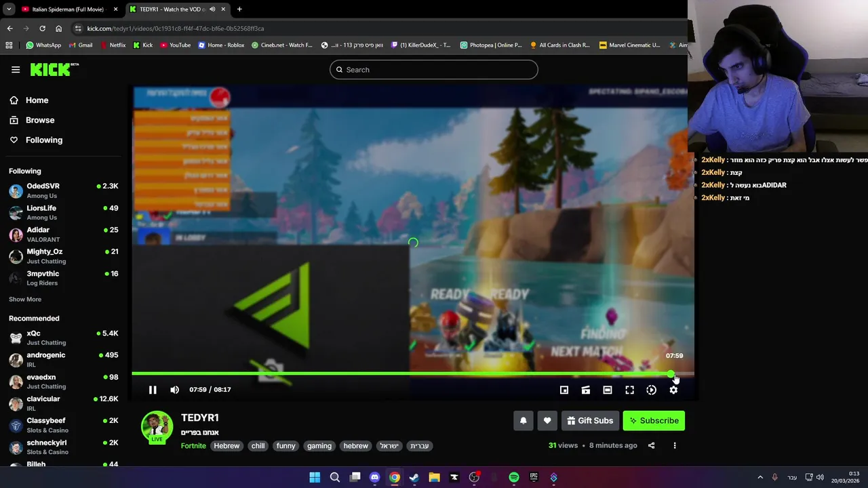The width and height of the screenshot is (868, 488).
Task: Open Windows Start menu
Action: (315, 477)
